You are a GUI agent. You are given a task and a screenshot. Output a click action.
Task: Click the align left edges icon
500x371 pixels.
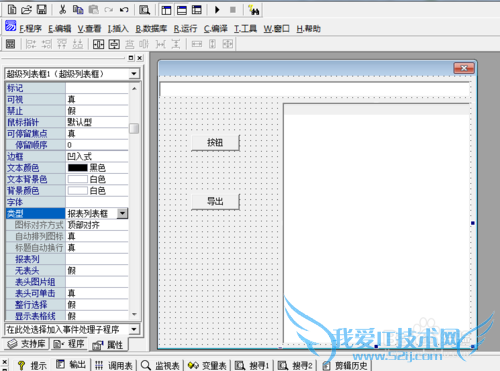[31, 44]
